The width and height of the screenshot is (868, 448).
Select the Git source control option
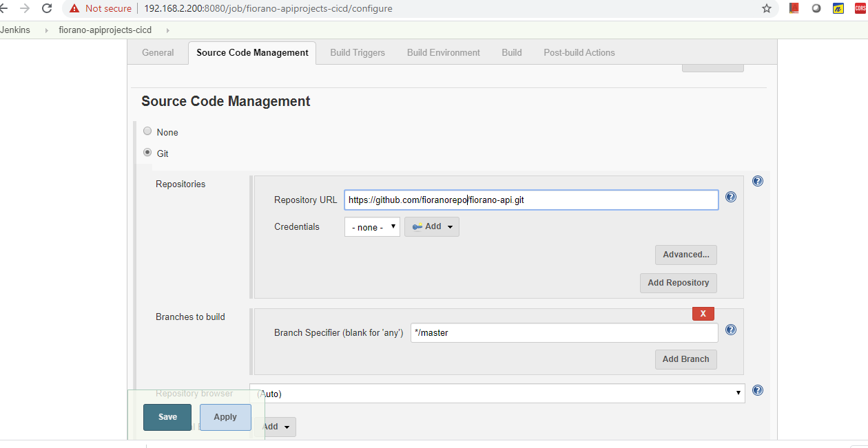pyautogui.click(x=147, y=153)
